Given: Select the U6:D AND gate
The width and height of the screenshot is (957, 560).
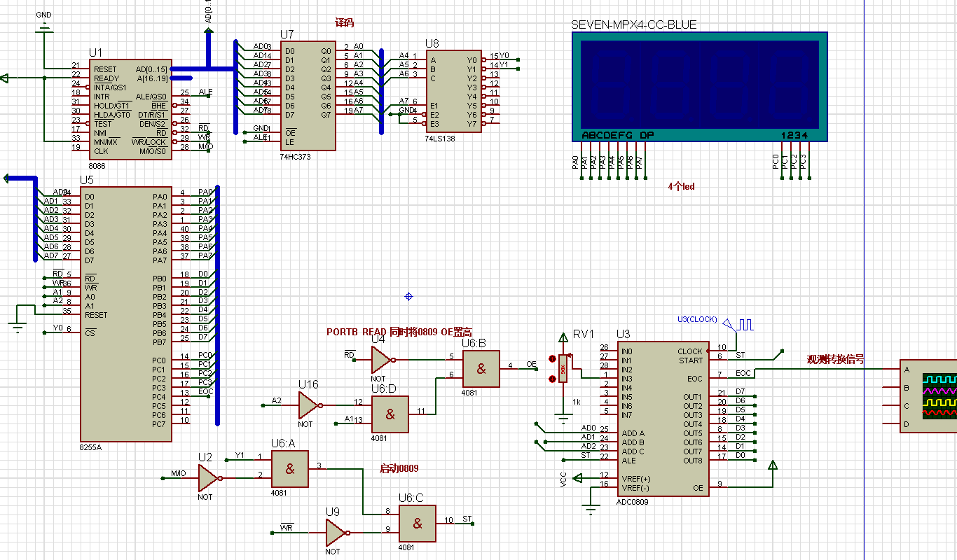Looking at the screenshot, I should click(390, 414).
